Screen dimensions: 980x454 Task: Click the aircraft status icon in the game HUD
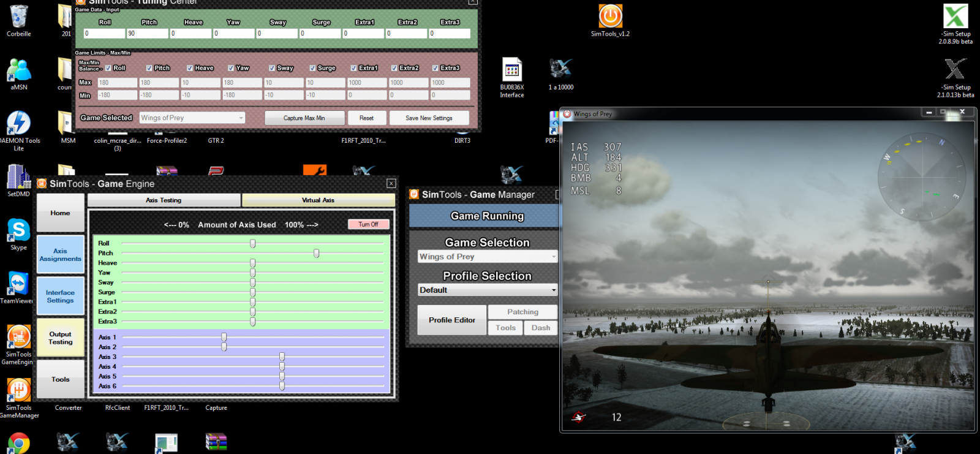click(x=579, y=417)
